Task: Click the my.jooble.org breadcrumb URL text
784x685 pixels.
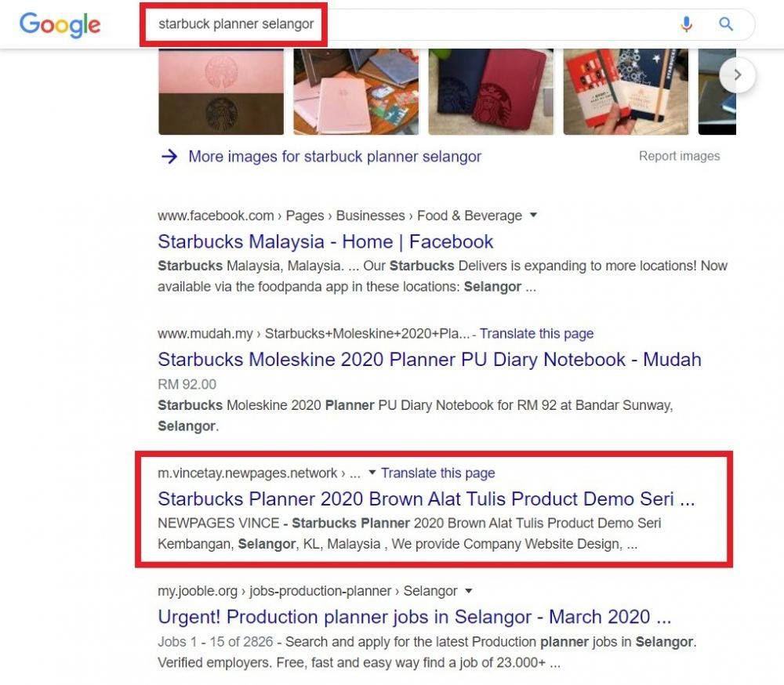Action: (x=307, y=591)
